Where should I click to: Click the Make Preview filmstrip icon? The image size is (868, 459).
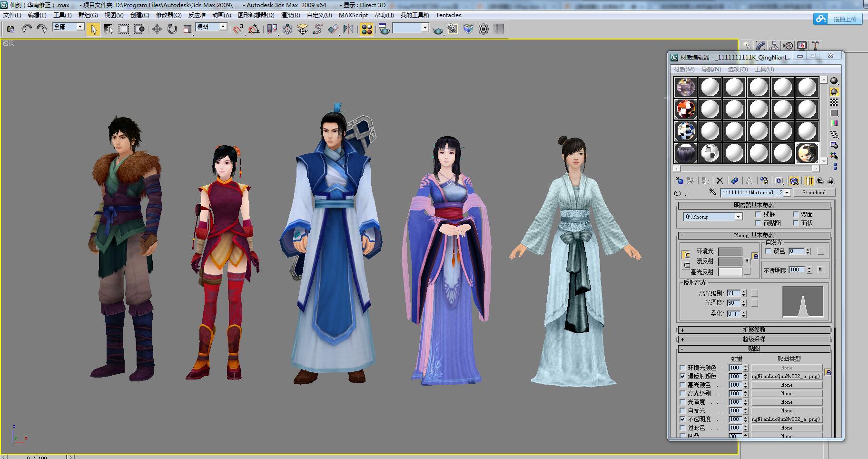(834, 135)
